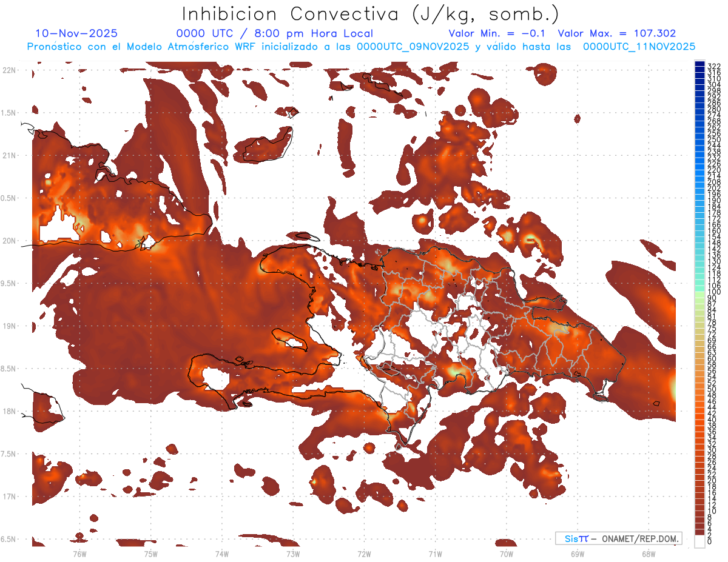Screen dimensions: 728x562
Task: Click the '71W' longitude label
Action: pos(435,554)
